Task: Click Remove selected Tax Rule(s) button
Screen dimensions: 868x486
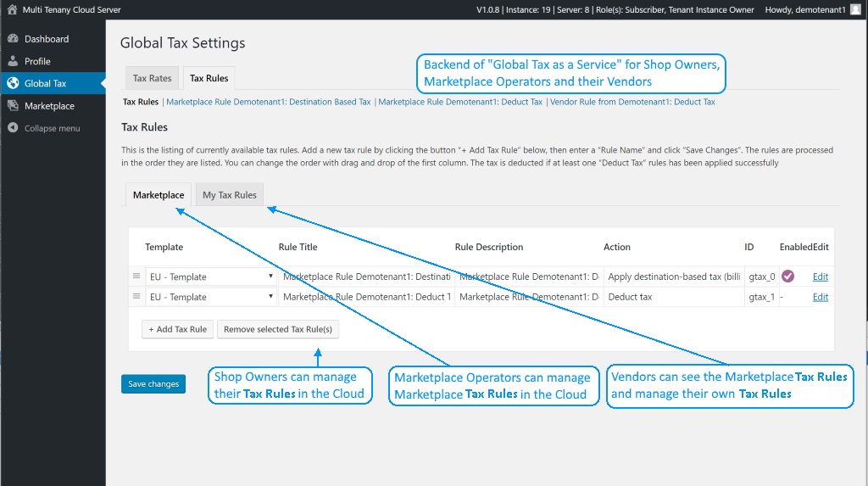Action: (278, 329)
